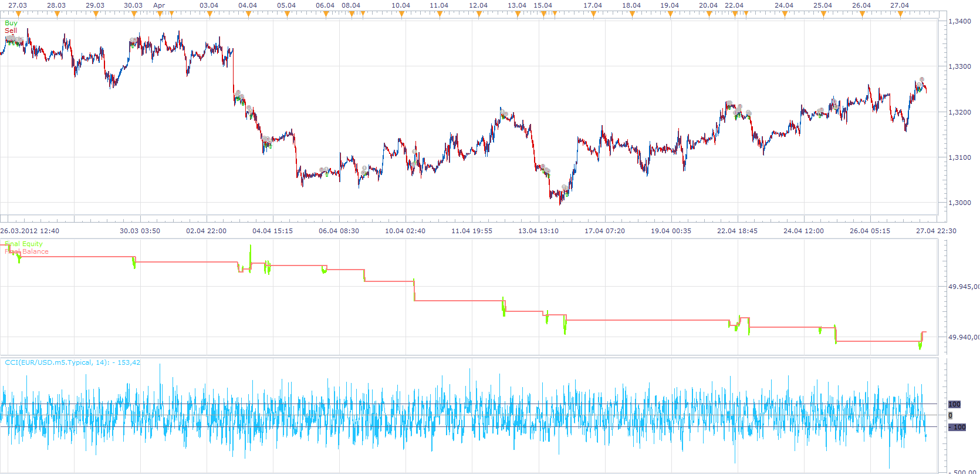
Task: Select the orange marker for 17.04
Action: [x=593, y=14]
